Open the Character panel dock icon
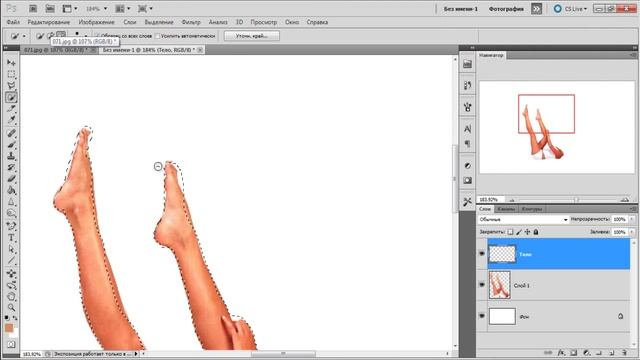640x360 pixels. click(467, 129)
